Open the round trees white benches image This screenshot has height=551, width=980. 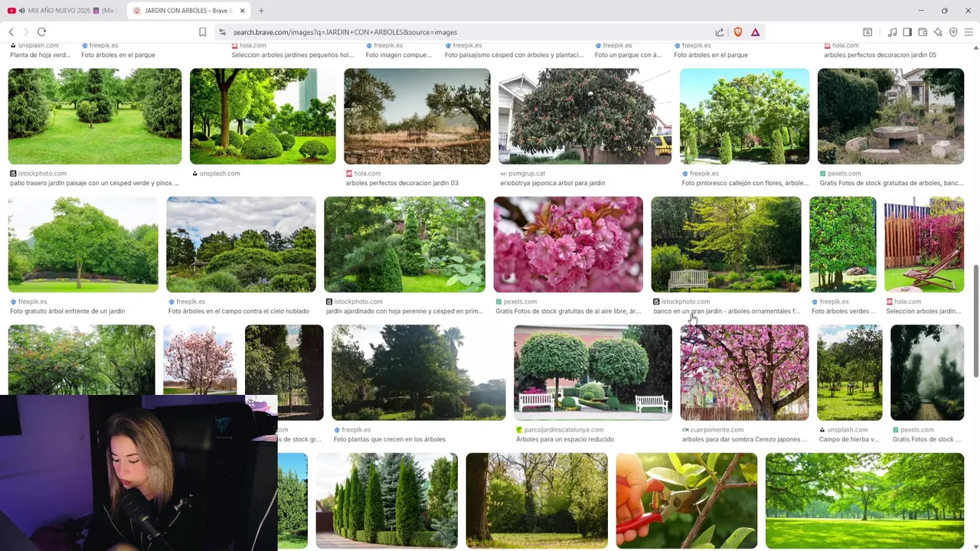click(x=593, y=373)
